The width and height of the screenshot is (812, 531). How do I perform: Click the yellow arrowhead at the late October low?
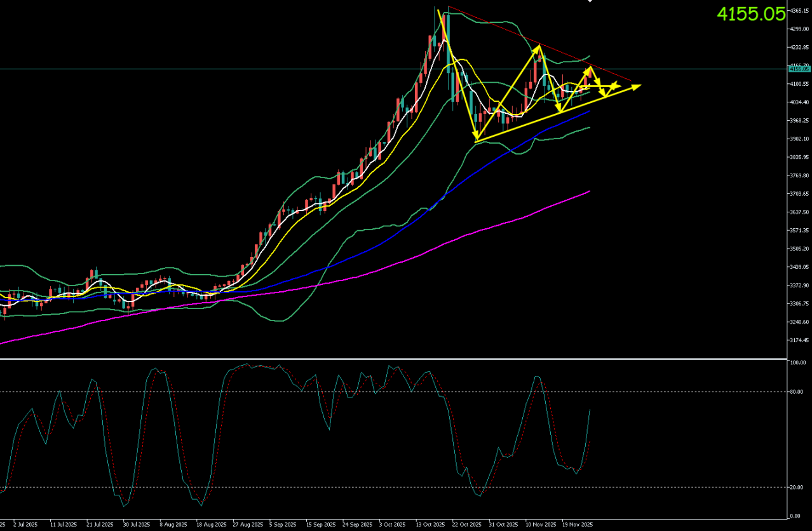click(x=476, y=138)
